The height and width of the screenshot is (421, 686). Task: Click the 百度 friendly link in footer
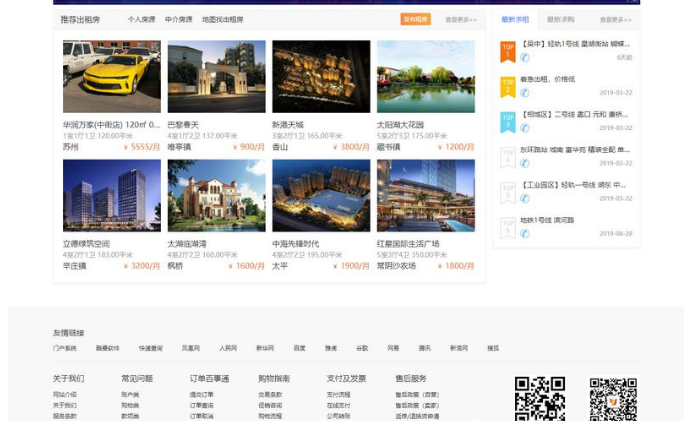(x=299, y=348)
